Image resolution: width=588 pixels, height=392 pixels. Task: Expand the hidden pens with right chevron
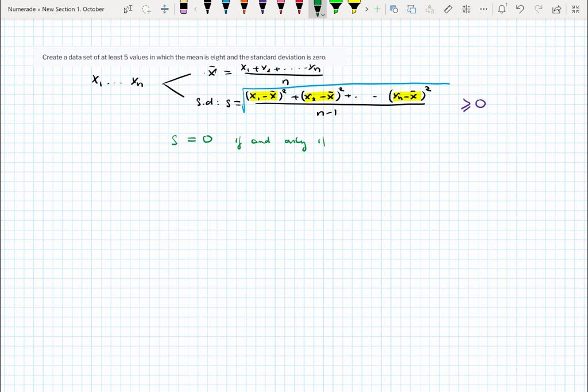(366, 9)
